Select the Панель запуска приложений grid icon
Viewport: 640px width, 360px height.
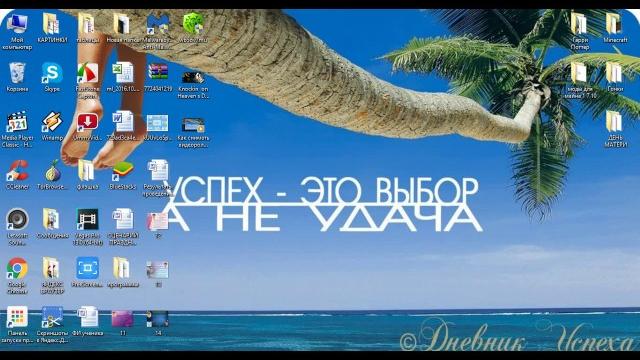(x=17, y=317)
